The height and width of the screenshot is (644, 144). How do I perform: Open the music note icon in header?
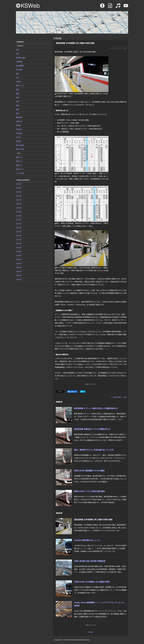click(x=118, y=5)
